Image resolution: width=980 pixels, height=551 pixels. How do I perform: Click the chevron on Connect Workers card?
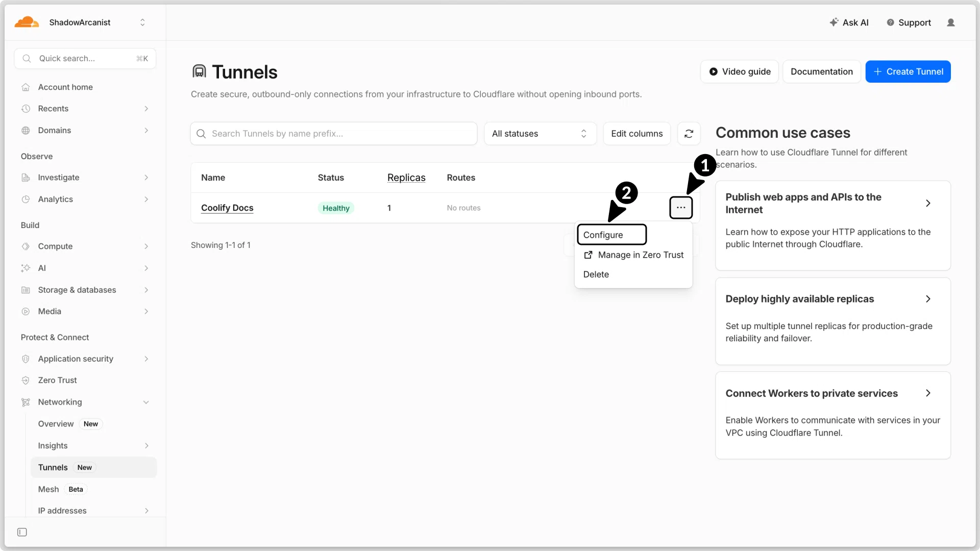coord(928,393)
